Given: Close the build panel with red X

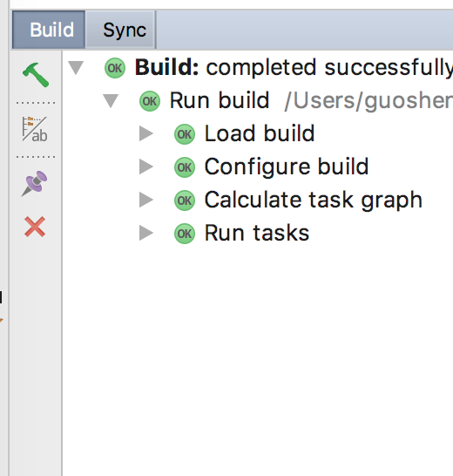Looking at the screenshot, I should [35, 227].
